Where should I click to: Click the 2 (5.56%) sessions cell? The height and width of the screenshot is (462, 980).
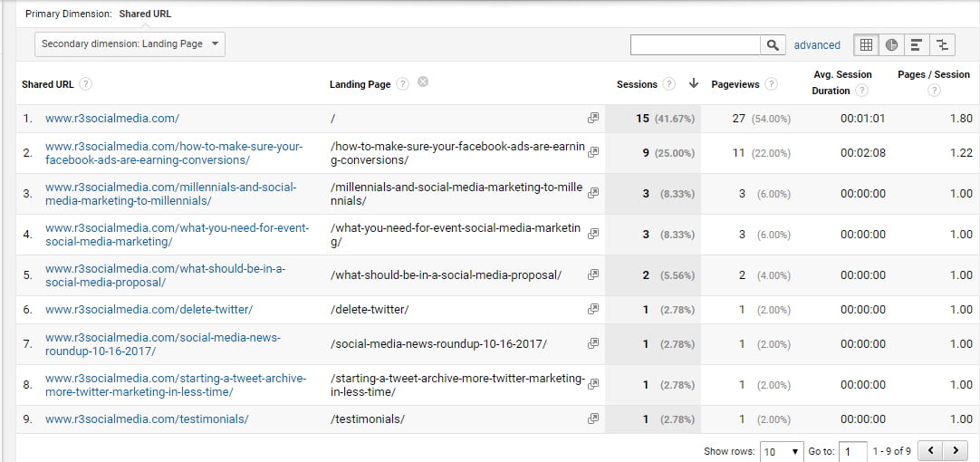click(653, 275)
